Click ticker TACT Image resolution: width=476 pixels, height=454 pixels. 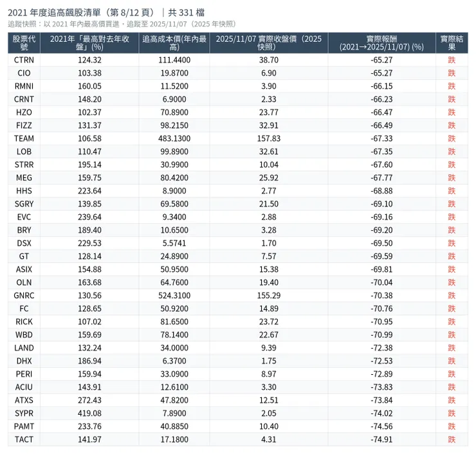24,439
